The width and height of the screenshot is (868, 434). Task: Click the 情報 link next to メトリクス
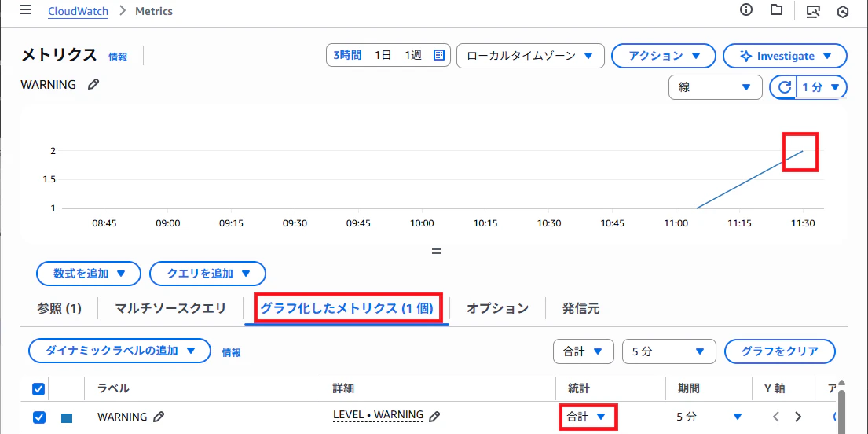pyautogui.click(x=118, y=57)
